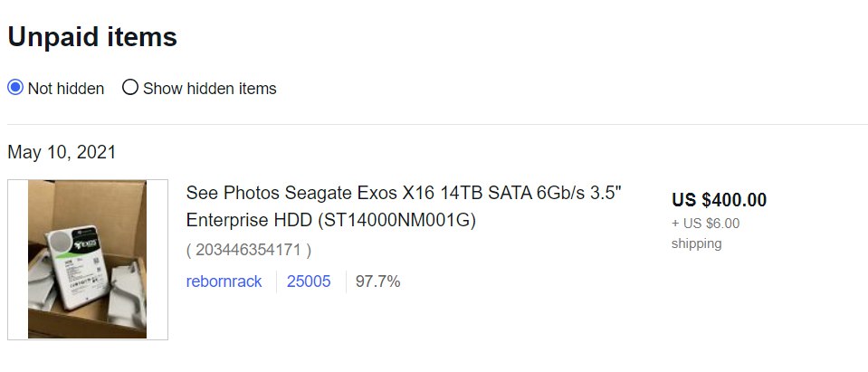Click the "Unpaid items" page heading
868x372 pixels.
pos(92,37)
